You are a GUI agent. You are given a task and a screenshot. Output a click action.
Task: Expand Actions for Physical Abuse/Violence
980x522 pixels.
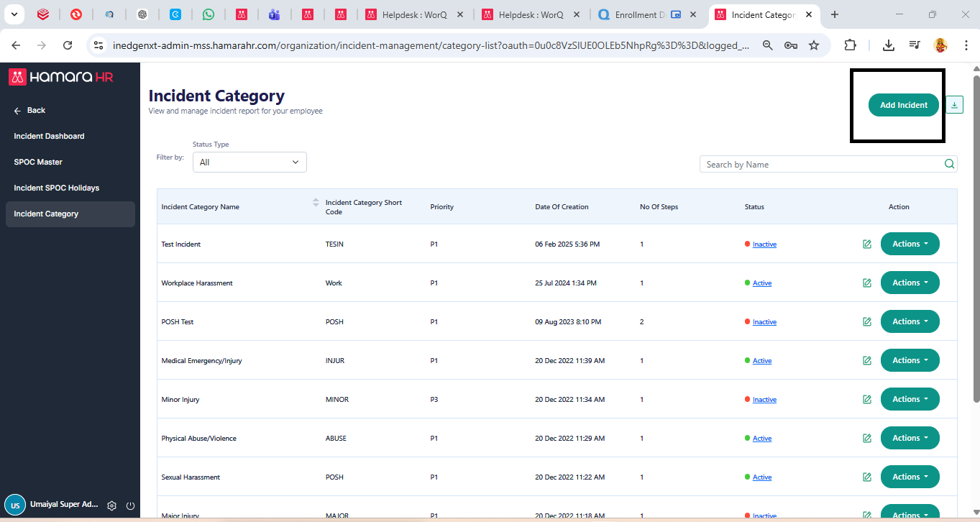pyautogui.click(x=910, y=438)
